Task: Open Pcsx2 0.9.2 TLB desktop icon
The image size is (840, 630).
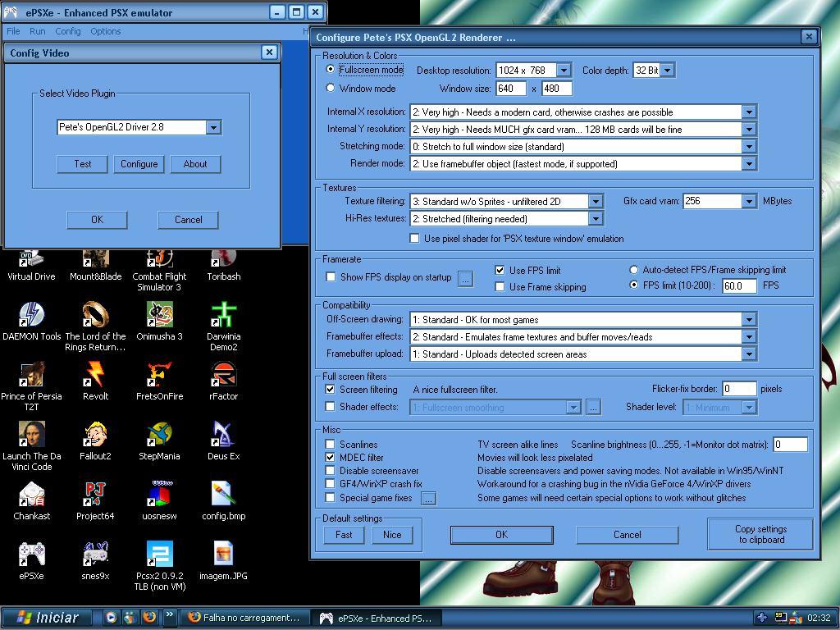Action: [x=160, y=566]
